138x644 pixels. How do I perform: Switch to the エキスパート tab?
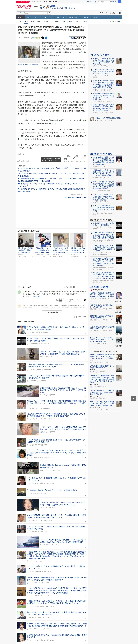coord(48,17)
